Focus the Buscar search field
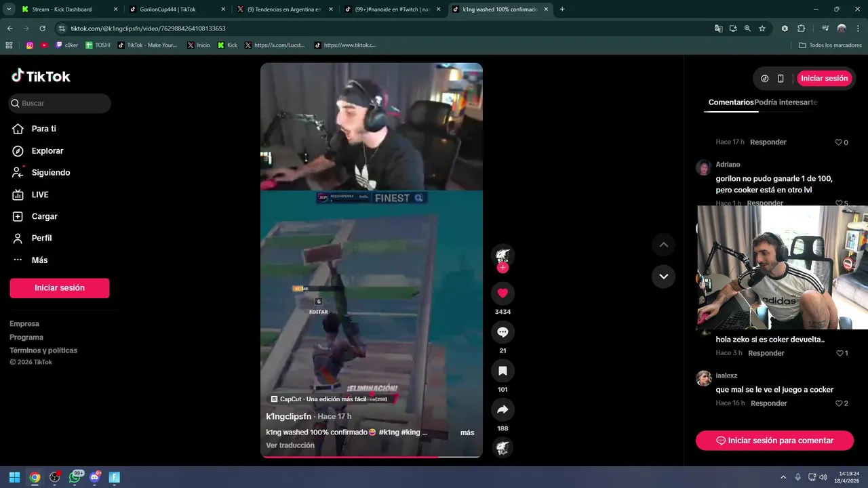Screen dimensions: 868x488 60,103
